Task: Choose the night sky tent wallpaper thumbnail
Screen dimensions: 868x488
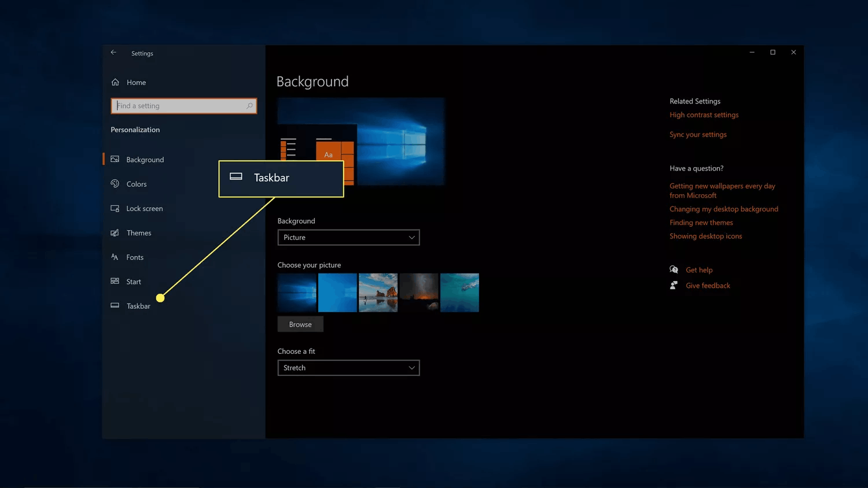Action: point(419,293)
